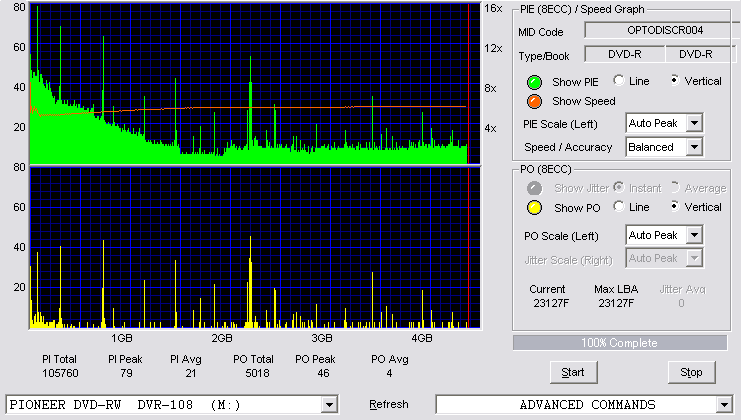Click the Refresh button
Viewport: 742px width, 420px height.
(389, 404)
